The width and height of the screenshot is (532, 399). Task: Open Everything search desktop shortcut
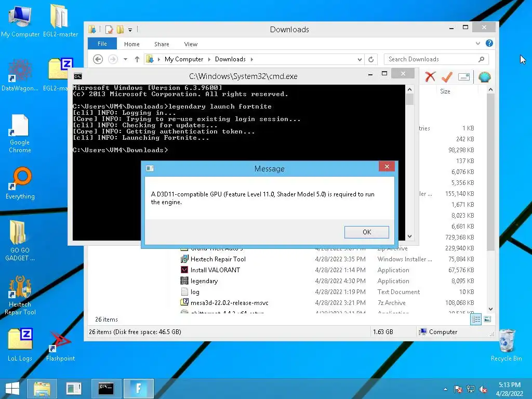coord(20,183)
